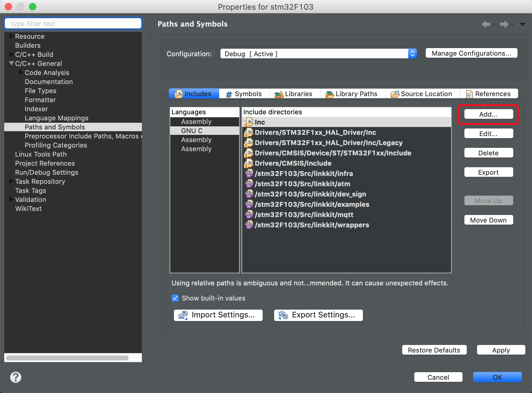This screenshot has height=393, width=532.
Task: Select GNU C in Languages list
Action: click(192, 131)
